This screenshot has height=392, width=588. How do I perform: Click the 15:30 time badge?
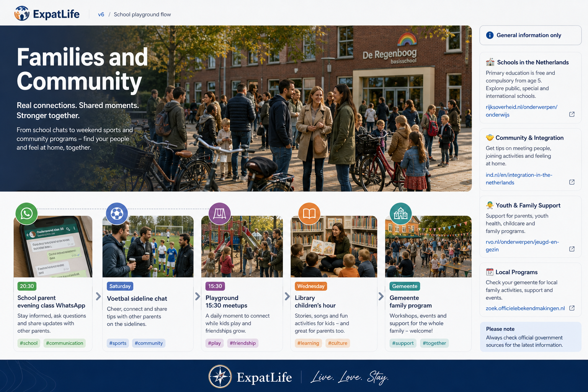[x=215, y=286]
